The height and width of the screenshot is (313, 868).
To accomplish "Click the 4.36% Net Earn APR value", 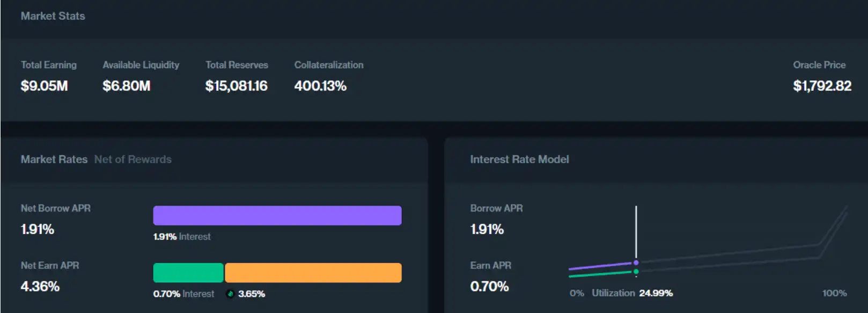I will point(40,286).
